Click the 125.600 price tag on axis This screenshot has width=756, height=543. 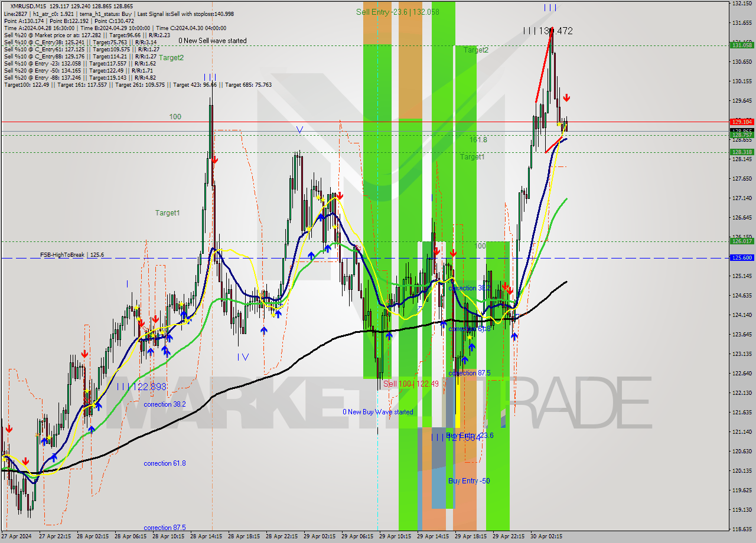(x=742, y=258)
